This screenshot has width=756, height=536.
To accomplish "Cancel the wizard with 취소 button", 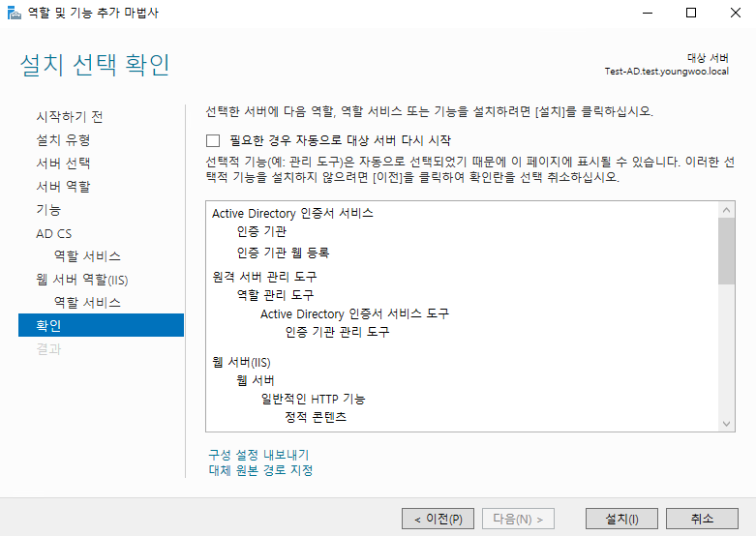I will pyautogui.click(x=702, y=519).
